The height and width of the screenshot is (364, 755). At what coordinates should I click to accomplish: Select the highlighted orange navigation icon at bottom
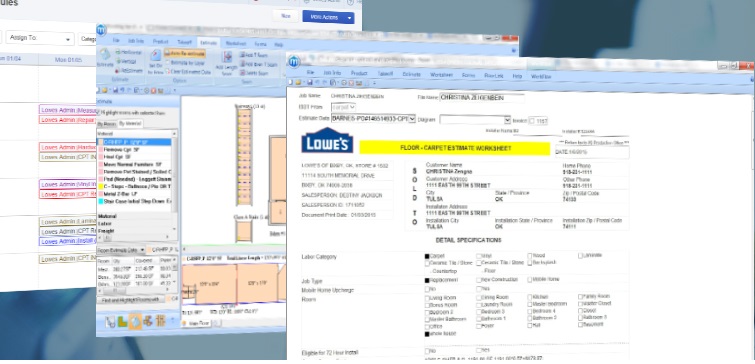[135, 321]
